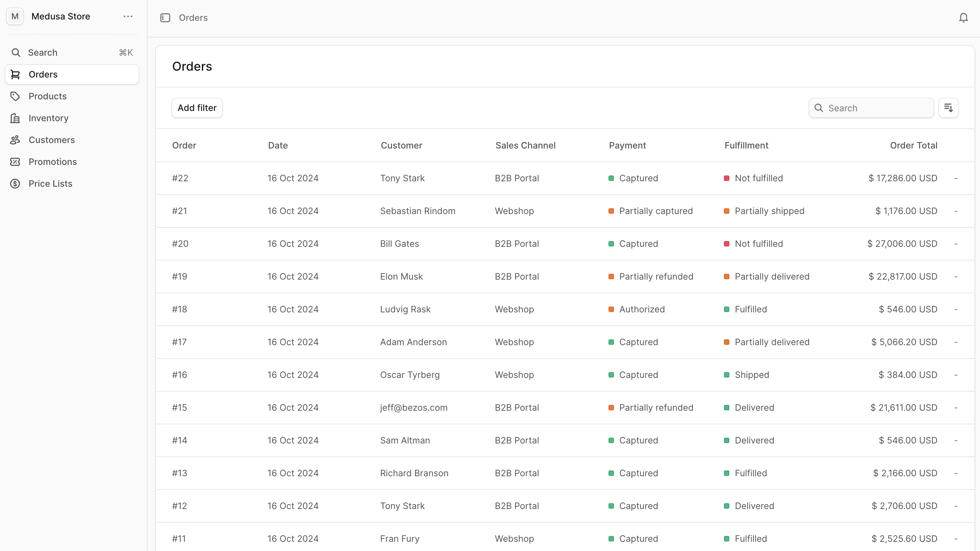Click the Price Lists dollar icon

click(15, 184)
